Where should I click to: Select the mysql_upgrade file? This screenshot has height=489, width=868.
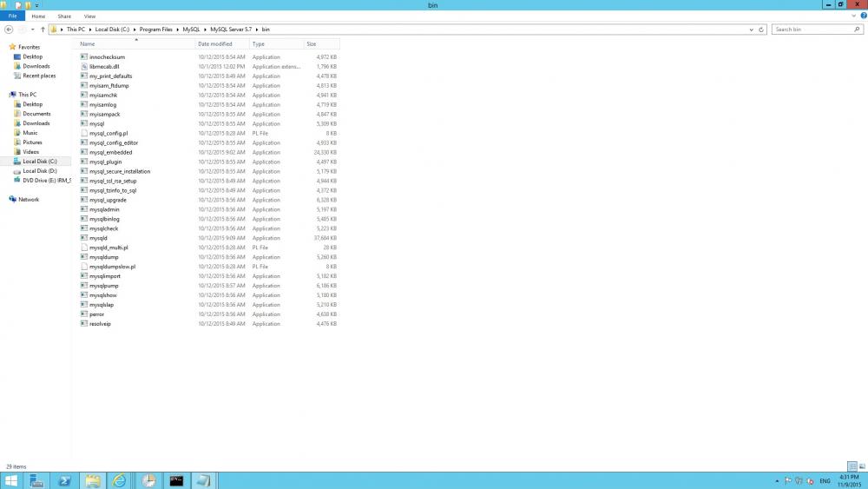[x=108, y=200]
